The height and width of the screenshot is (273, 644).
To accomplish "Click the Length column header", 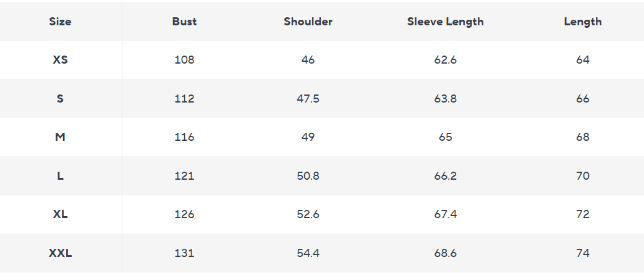I will coord(582,22).
